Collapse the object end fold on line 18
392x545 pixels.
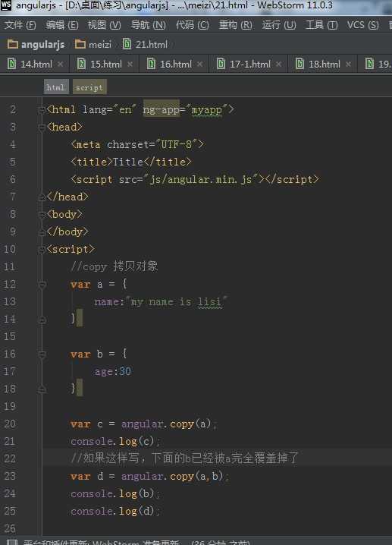point(42,390)
